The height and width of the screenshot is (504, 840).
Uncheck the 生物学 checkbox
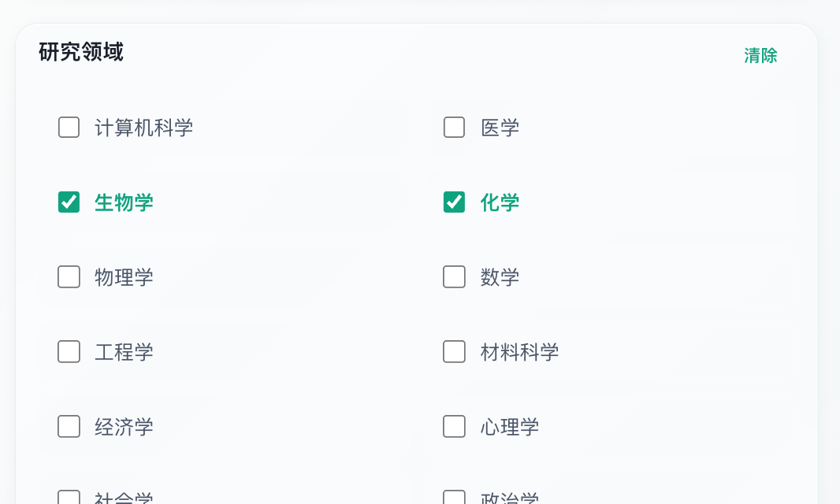coord(69,202)
